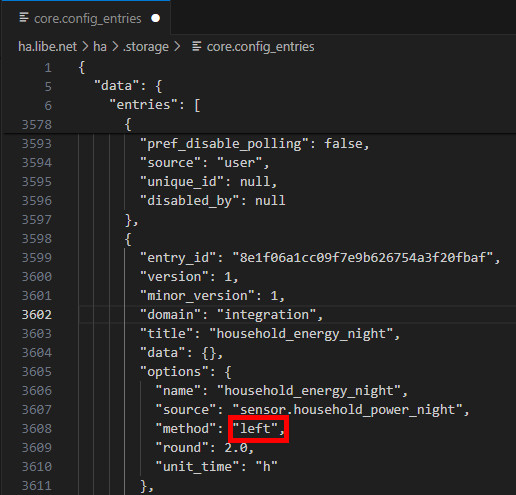
Task: Click the sticky scroll line "entries": [
Action: pyautogui.click(x=155, y=105)
